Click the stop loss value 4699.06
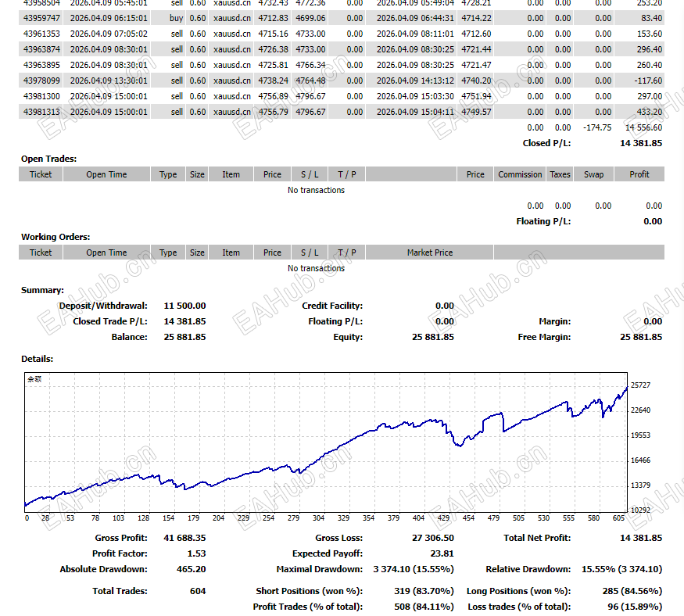 [x=310, y=18]
